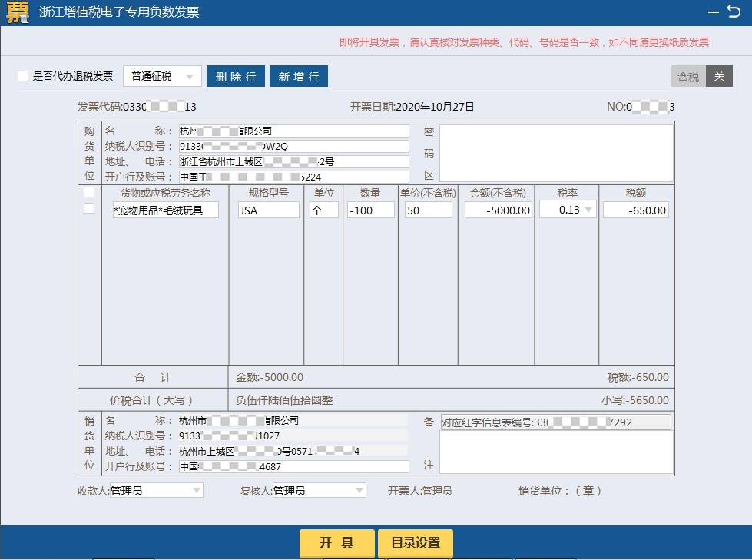Viewport: 752px width, 560px height.
Task: Click the minimize dash icon in title bar
Action: click(x=714, y=12)
